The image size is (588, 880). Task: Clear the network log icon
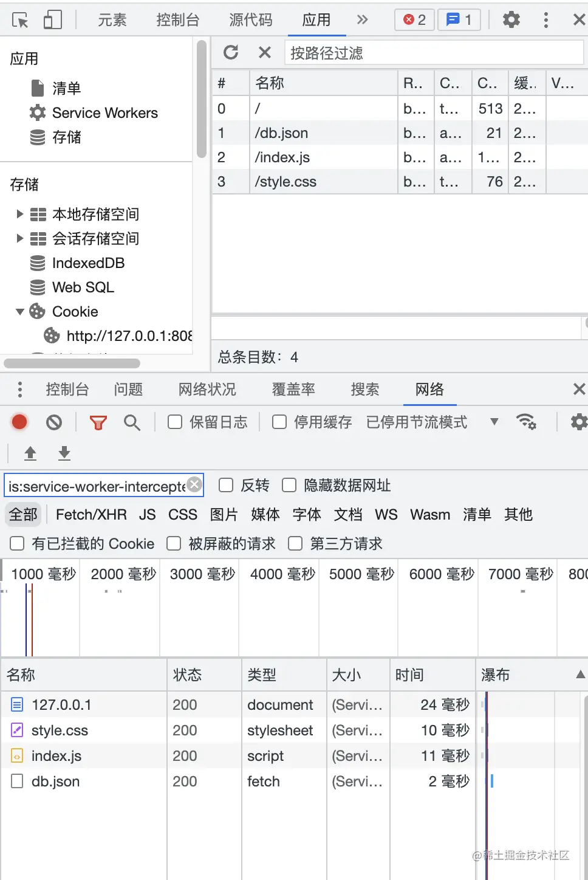point(54,422)
